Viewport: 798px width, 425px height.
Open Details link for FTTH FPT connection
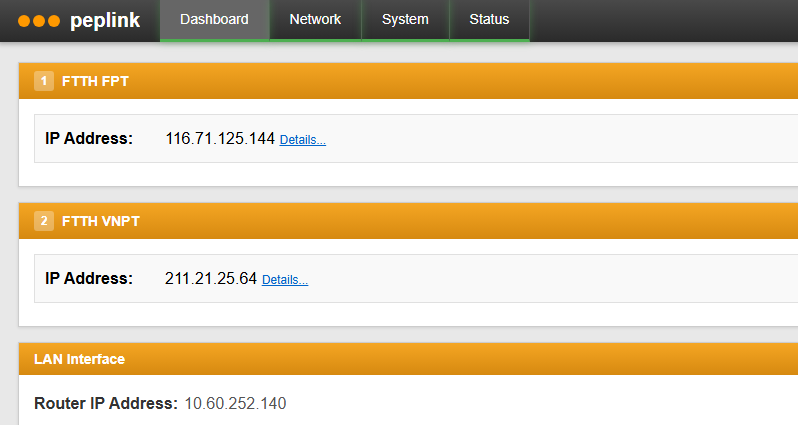[302, 140]
